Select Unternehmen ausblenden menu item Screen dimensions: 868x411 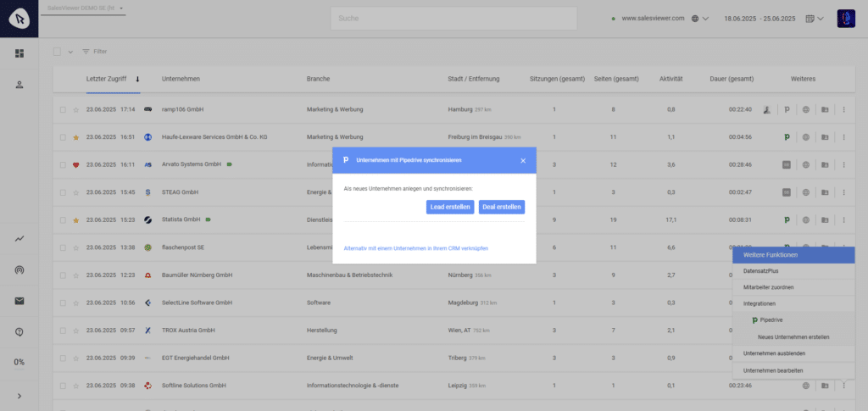[793, 353]
